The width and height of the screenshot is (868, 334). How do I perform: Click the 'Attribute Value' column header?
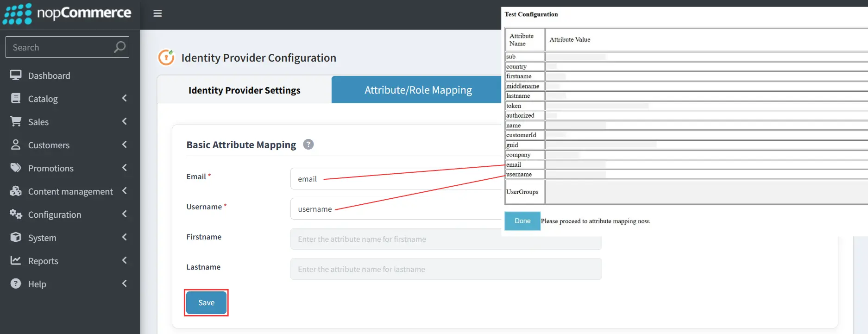pos(570,40)
